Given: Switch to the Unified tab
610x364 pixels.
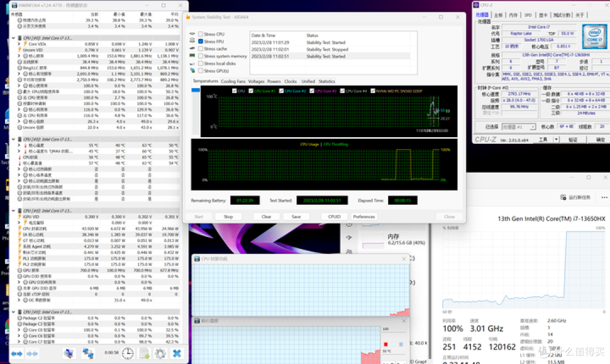Looking at the screenshot, I should (308, 81).
